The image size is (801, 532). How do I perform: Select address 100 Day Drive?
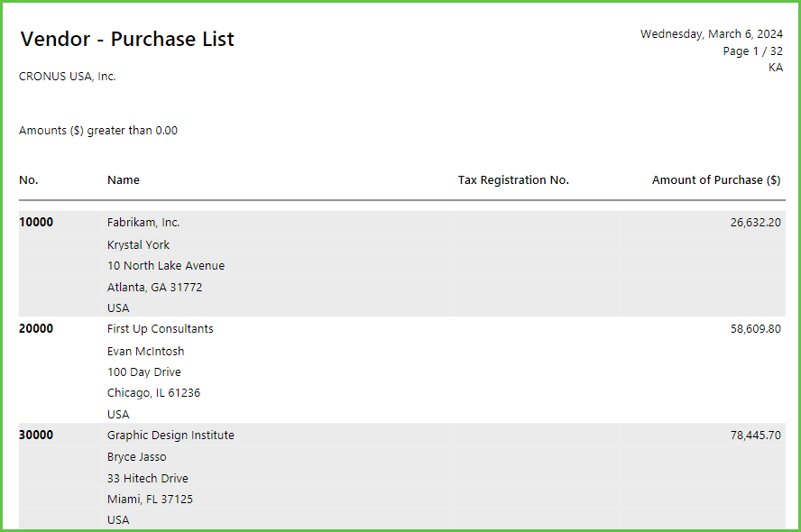[144, 372]
